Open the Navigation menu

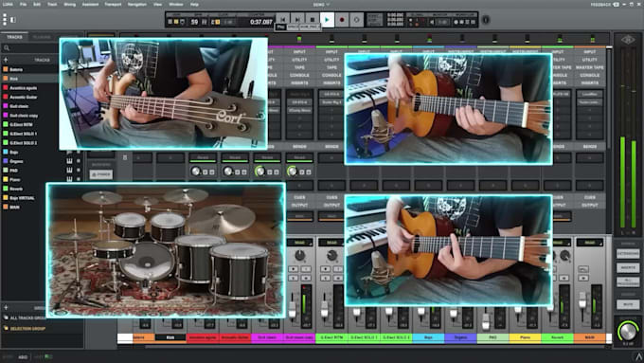[137, 5]
